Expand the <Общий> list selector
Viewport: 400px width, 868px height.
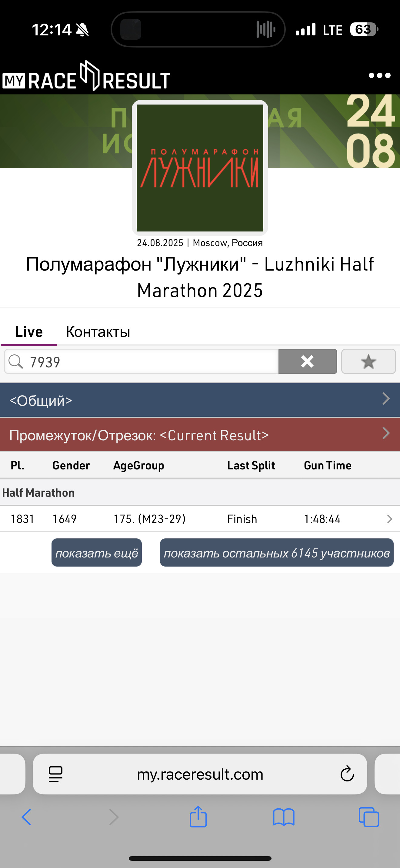point(200,400)
